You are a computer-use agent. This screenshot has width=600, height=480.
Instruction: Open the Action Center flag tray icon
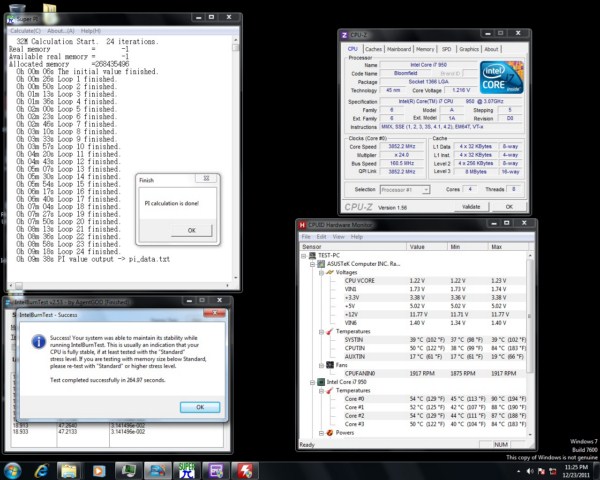point(541,471)
